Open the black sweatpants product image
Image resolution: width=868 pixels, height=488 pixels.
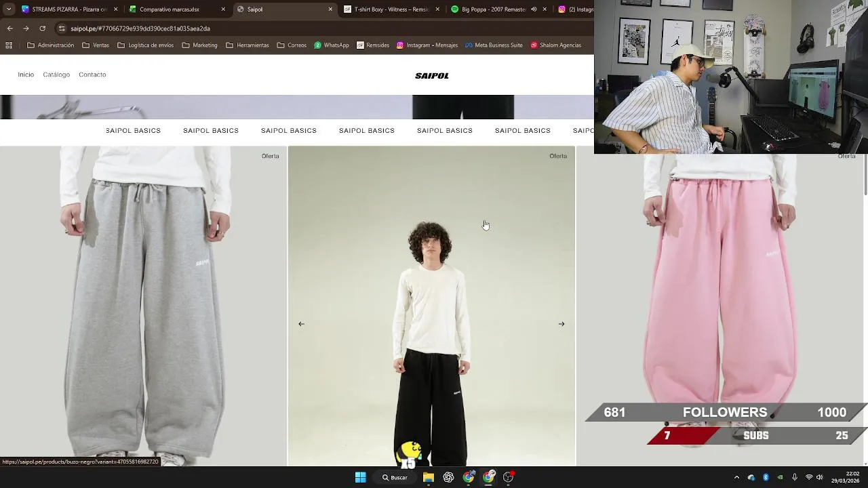click(431, 306)
